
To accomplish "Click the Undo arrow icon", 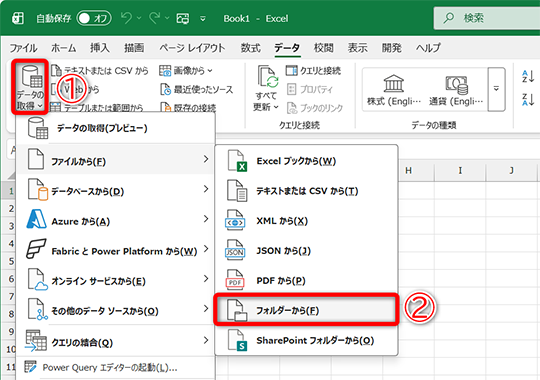I will point(126,18).
